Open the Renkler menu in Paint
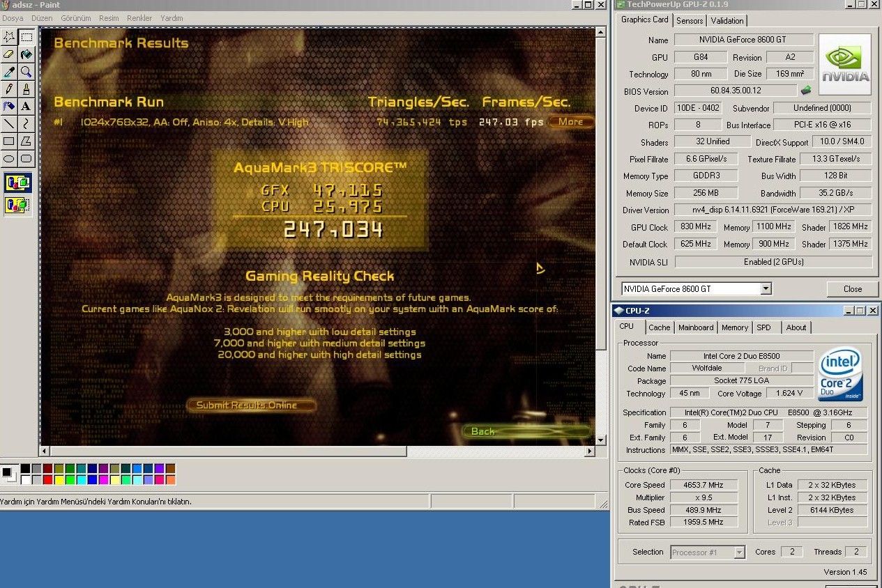This screenshot has height=588, width=882. pos(139,18)
